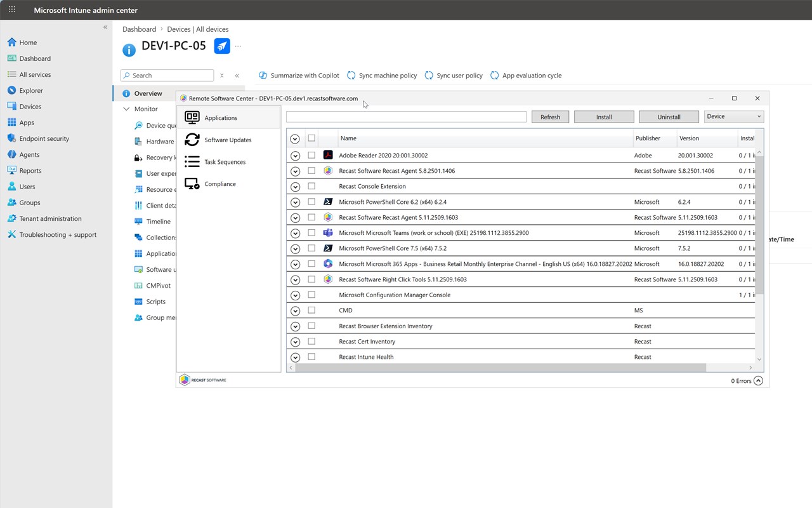
Task: Click the App evaluation cycle icon
Action: (495, 75)
